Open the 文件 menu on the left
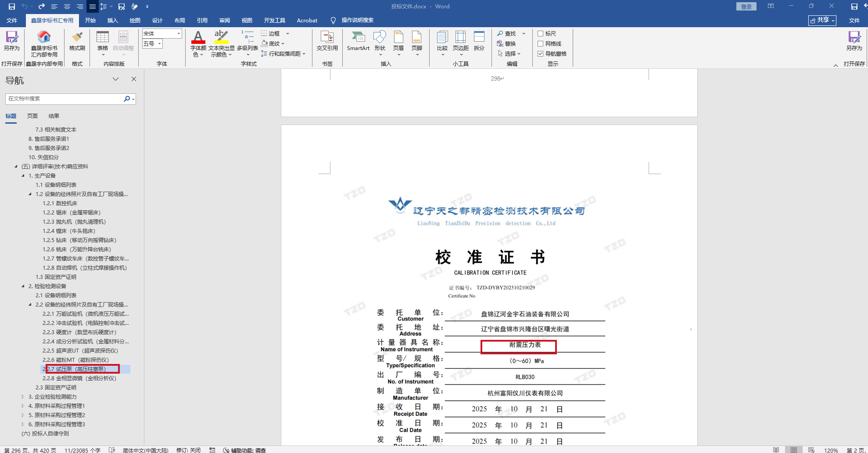This screenshot has height=453, width=868. pos(12,21)
